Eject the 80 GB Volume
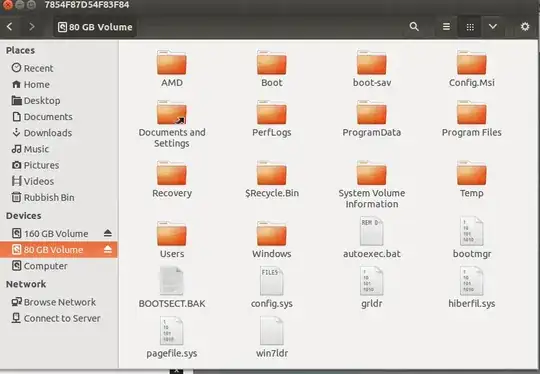 coord(107,250)
